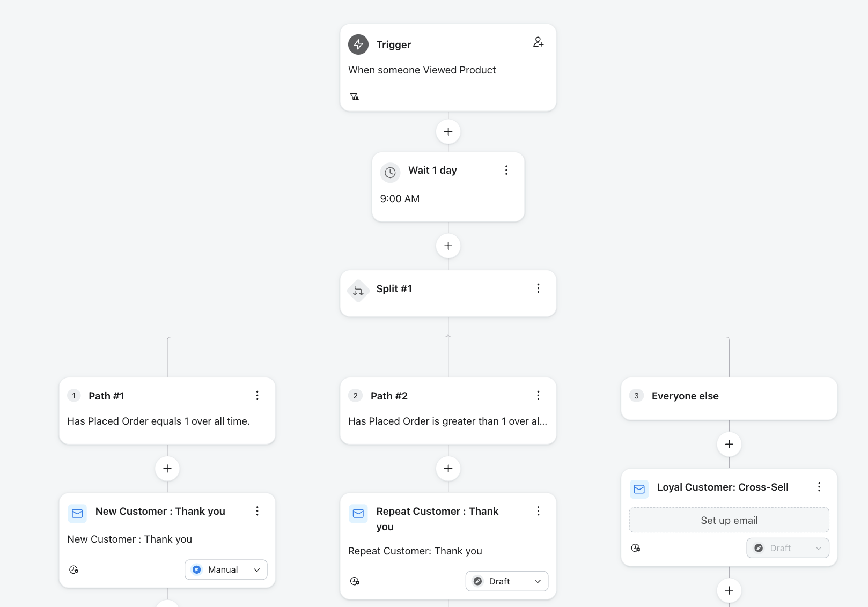The height and width of the screenshot is (607, 868).
Task: Select the Wait 1 day title
Action: pos(432,171)
